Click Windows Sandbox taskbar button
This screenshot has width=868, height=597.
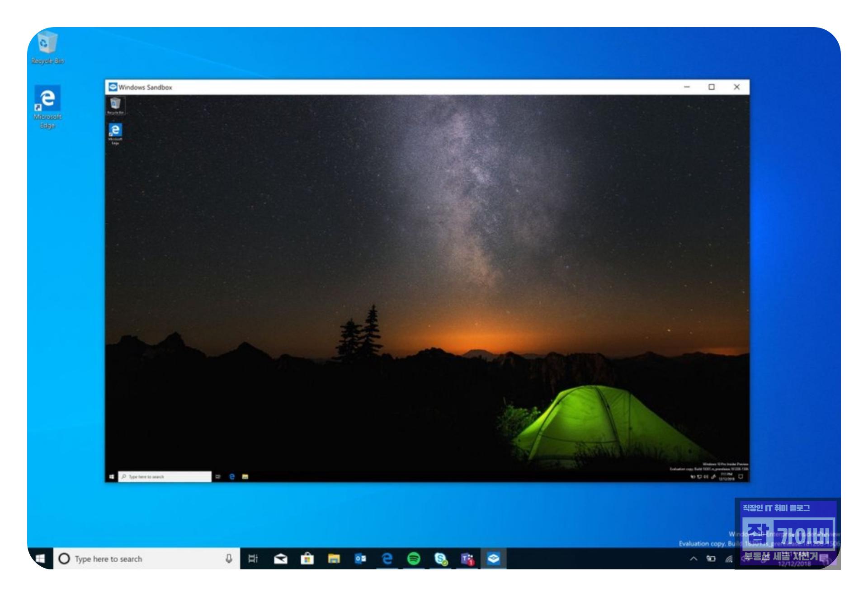pyautogui.click(x=493, y=559)
